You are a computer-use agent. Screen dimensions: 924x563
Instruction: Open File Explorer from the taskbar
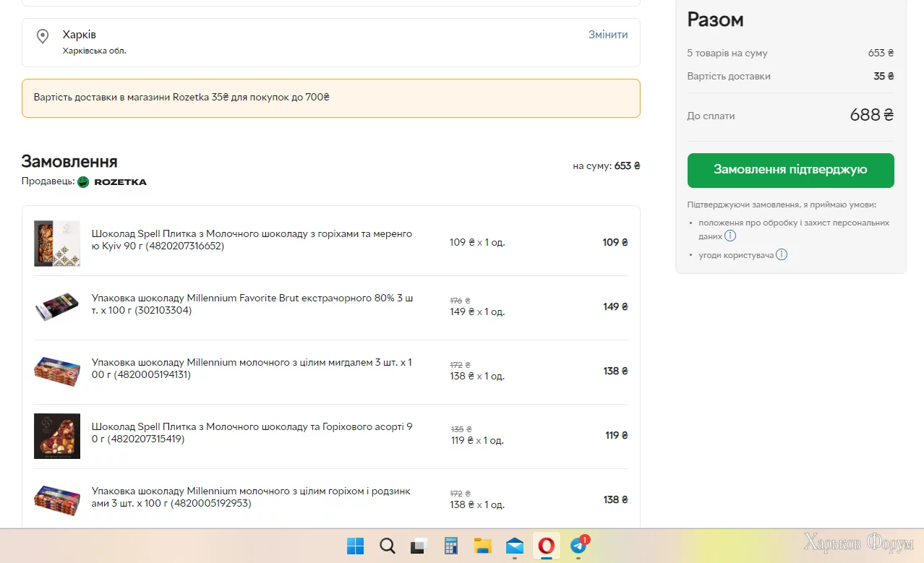point(483,546)
